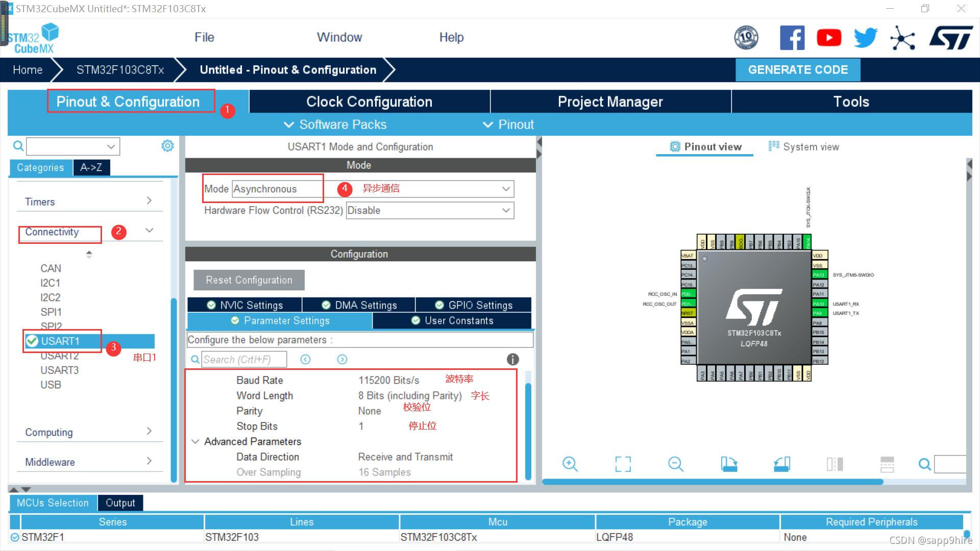Select the STM32F1 series row checkmark
This screenshot has width=980, height=551.
(x=15, y=537)
